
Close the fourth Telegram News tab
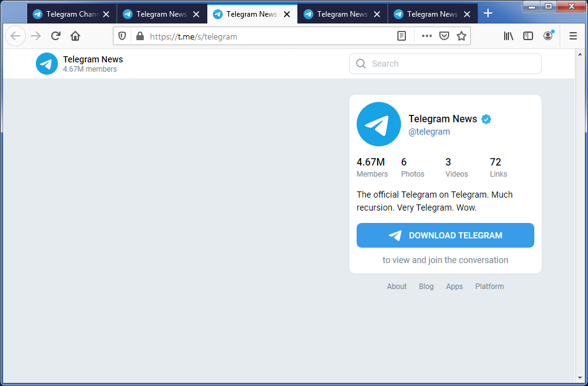(x=377, y=14)
